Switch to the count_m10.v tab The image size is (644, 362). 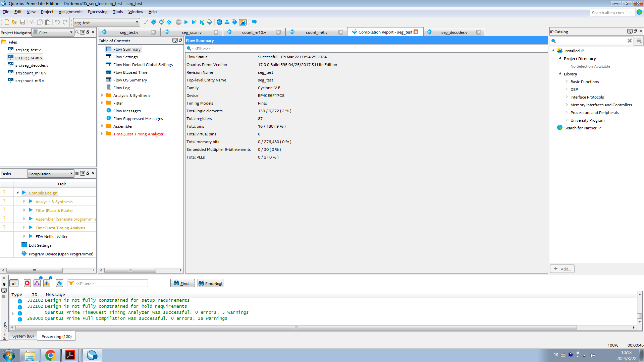254,32
